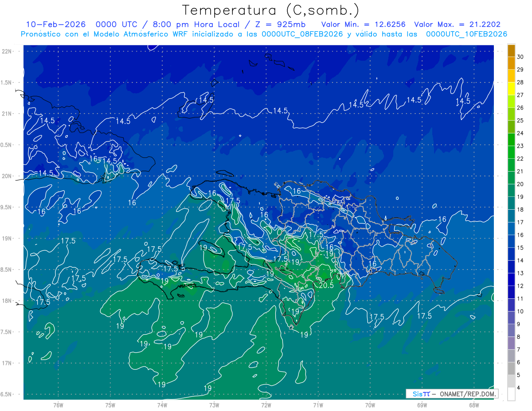This screenshot has height=411, width=532.
Task: Pick the purple swatch between 7 and 8
Action: [511, 343]
